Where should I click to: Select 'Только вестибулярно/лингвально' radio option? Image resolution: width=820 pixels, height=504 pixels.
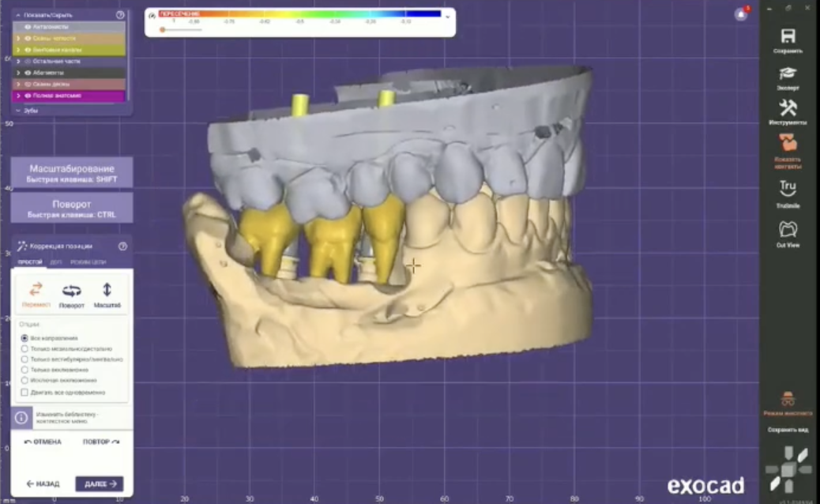click(x=24, y=359)
